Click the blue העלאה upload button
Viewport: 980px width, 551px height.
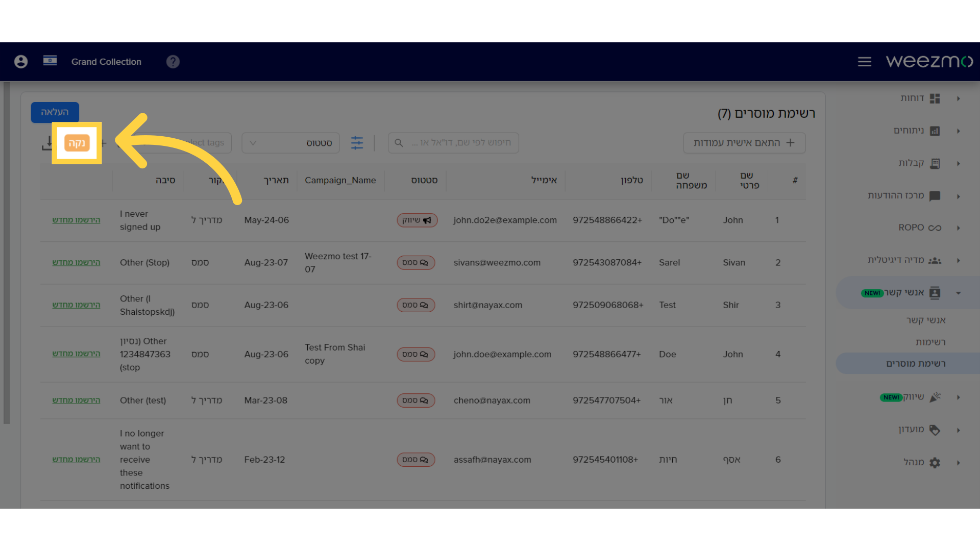(55, 112)
